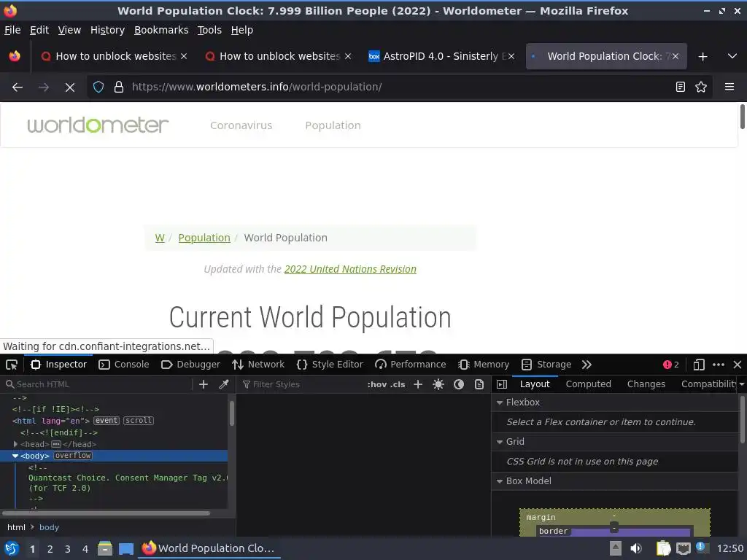
Task: Collapse the Grid section
Action: [x=500, y=442]
